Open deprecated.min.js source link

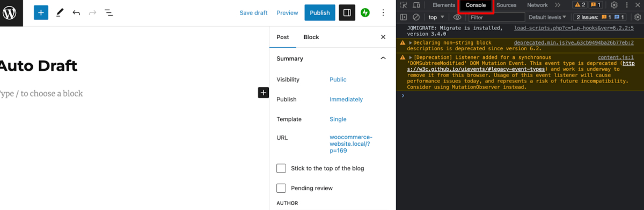pos(574,42)
